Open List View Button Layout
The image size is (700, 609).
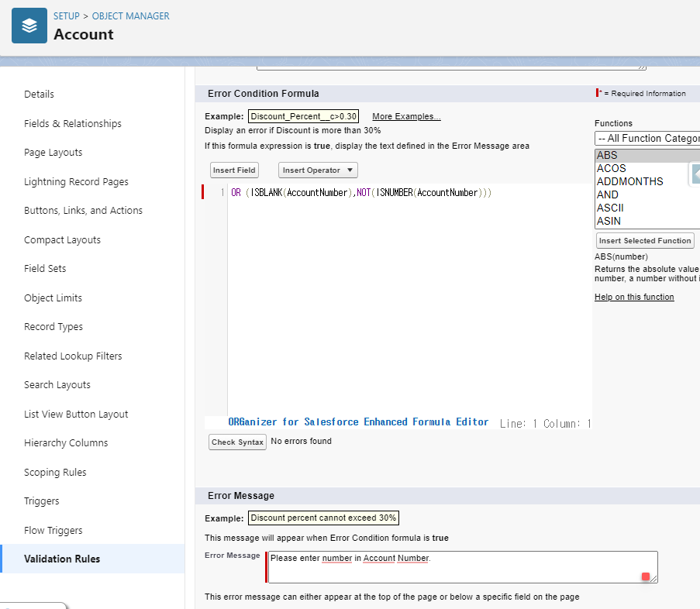76,414
